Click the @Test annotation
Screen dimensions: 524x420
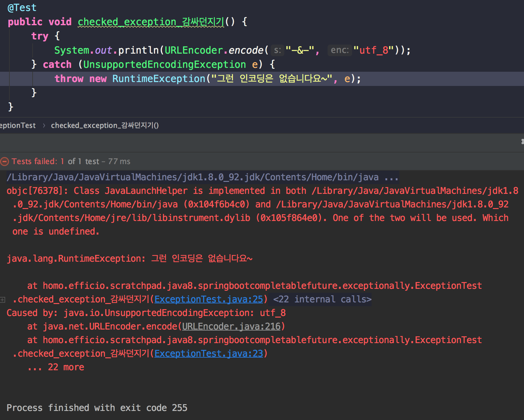[x=22, y=7]
